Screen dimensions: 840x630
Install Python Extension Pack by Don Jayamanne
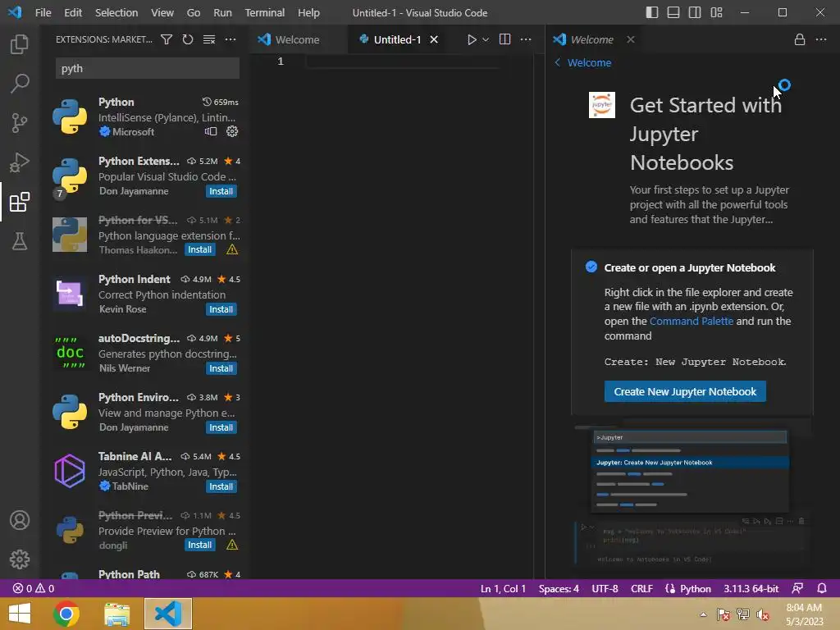coord(221,191)
